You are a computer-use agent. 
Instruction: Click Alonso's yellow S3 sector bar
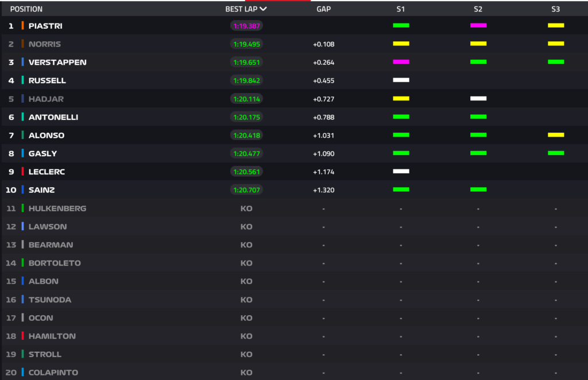(x=556, y=135)
